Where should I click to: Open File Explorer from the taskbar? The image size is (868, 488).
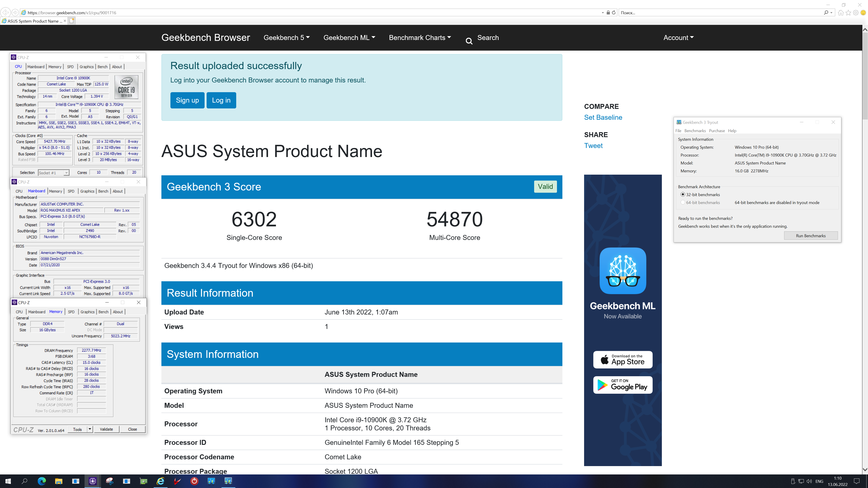[x=59, y=481]
